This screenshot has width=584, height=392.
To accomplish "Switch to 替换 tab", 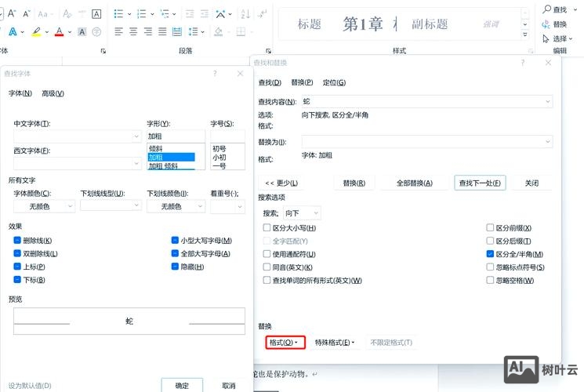I will [x=302, y=82].
